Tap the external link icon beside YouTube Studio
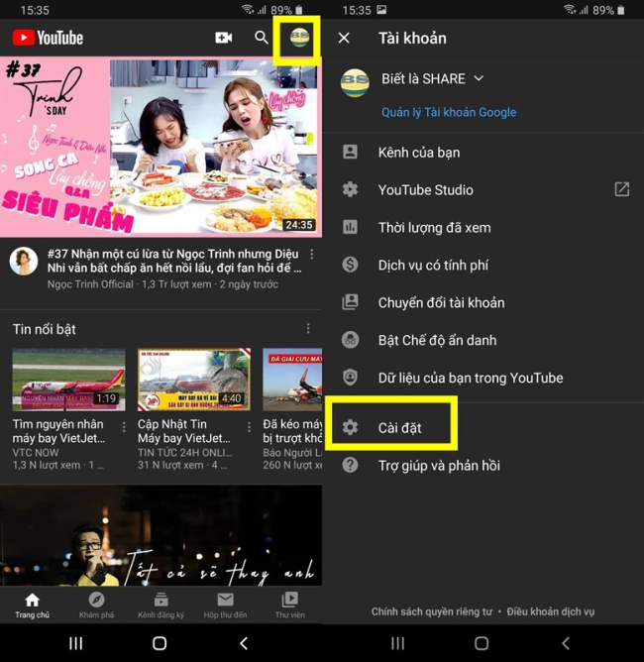The width and height of the screenshot is (644, 662). [x=622, y=189]
